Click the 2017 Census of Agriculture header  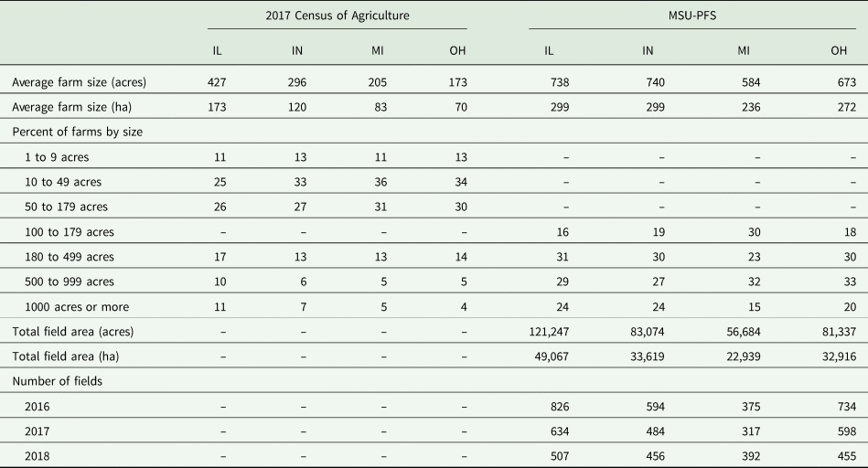(338, 16)
